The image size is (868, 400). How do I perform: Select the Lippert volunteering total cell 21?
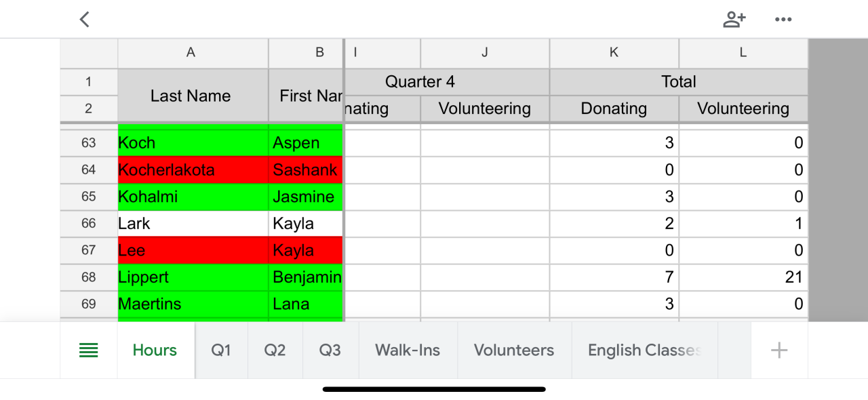coord(743,277)
